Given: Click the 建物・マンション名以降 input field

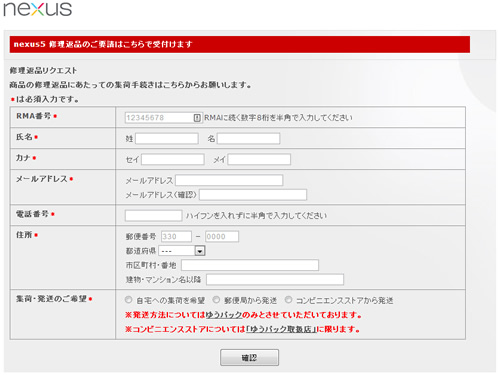Looking at the screenshot, I should pos(275,279).
